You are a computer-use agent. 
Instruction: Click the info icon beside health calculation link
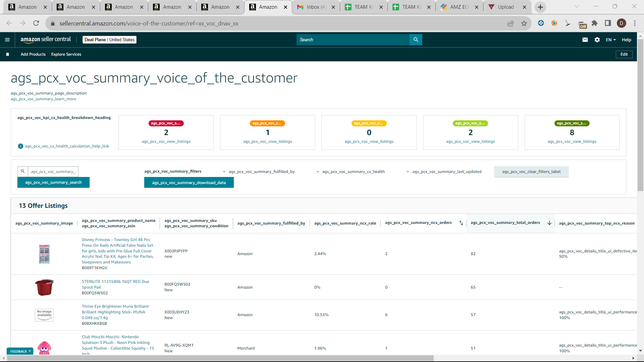(20, 146)
